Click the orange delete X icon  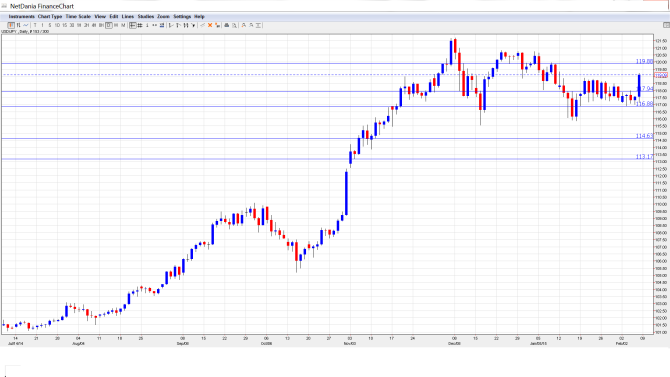click(x=210, y=25)
